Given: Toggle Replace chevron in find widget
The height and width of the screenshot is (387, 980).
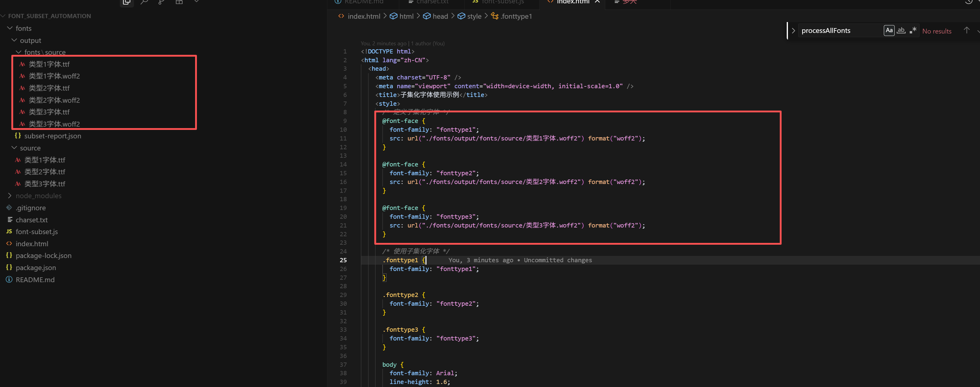Looking at the screenshot, I should click(x=793, y=31).
